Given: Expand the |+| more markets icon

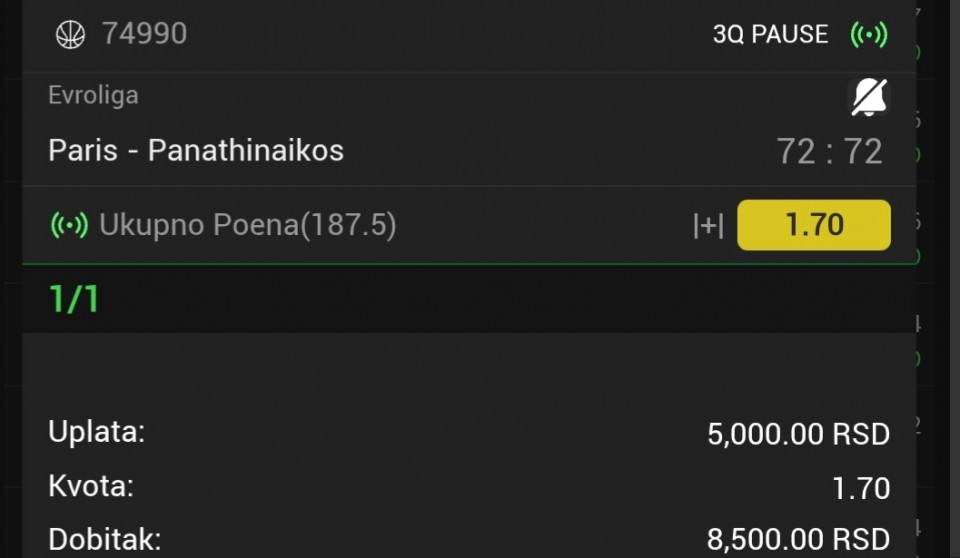Looking at the screenshot, I should point(708,226).
